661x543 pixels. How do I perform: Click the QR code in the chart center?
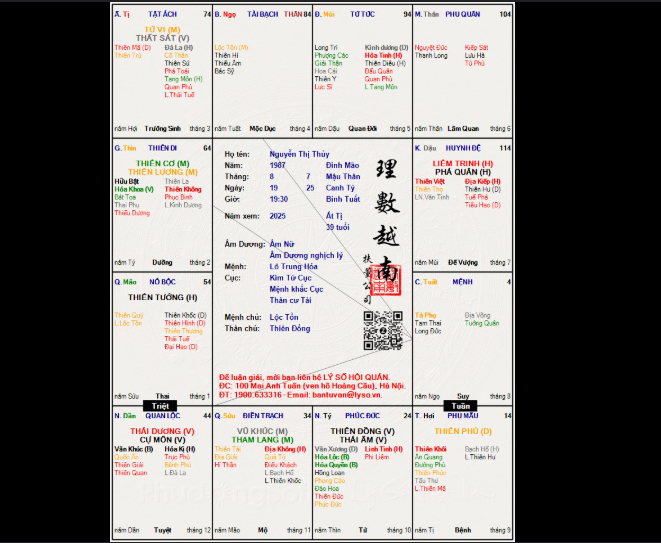pyautogui.click(x=383, y=331)
